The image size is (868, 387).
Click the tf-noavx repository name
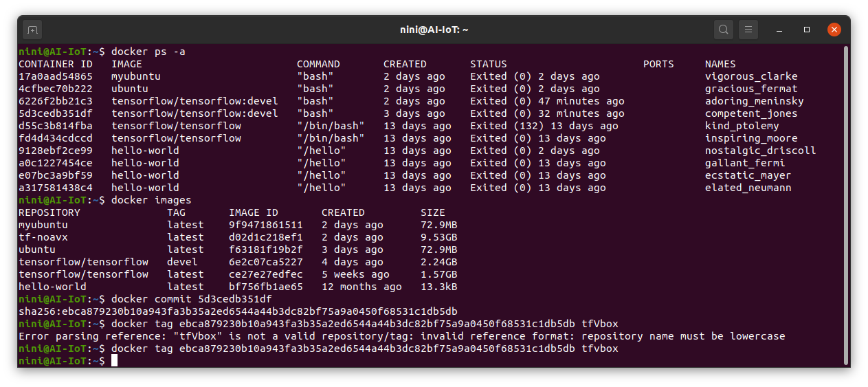pyautogui.click(x=43, y=237)
